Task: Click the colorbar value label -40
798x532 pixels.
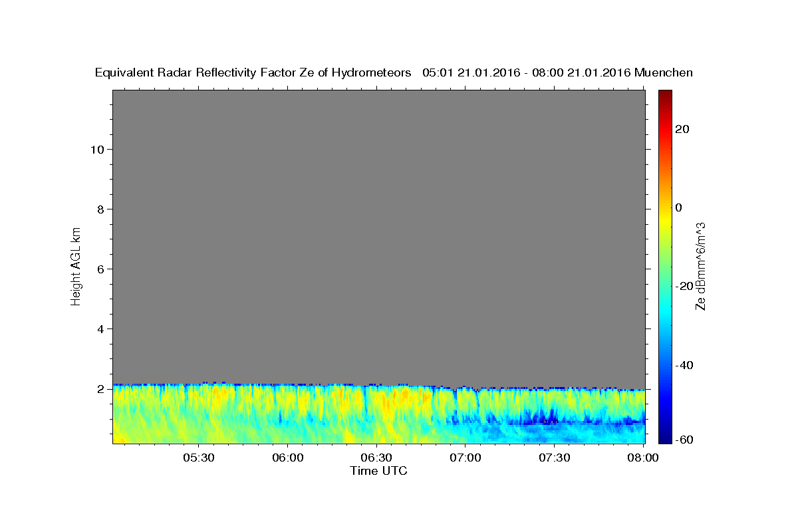Action: click(x=685, y=365)
